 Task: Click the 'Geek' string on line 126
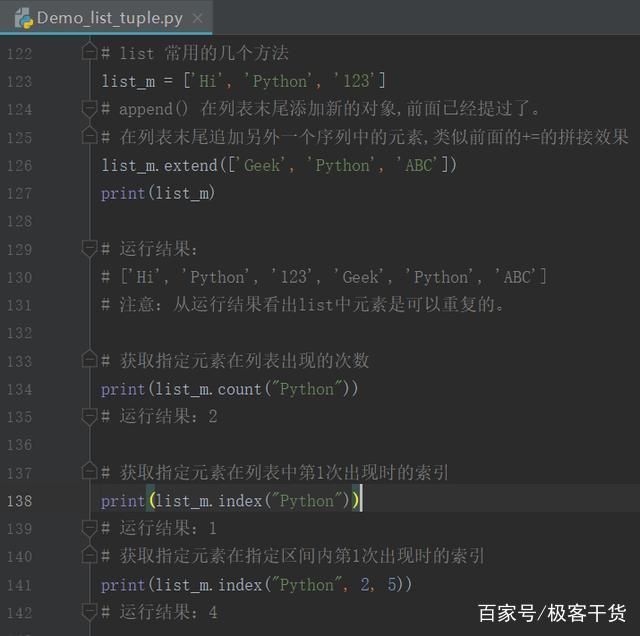[x=261, y=165]
